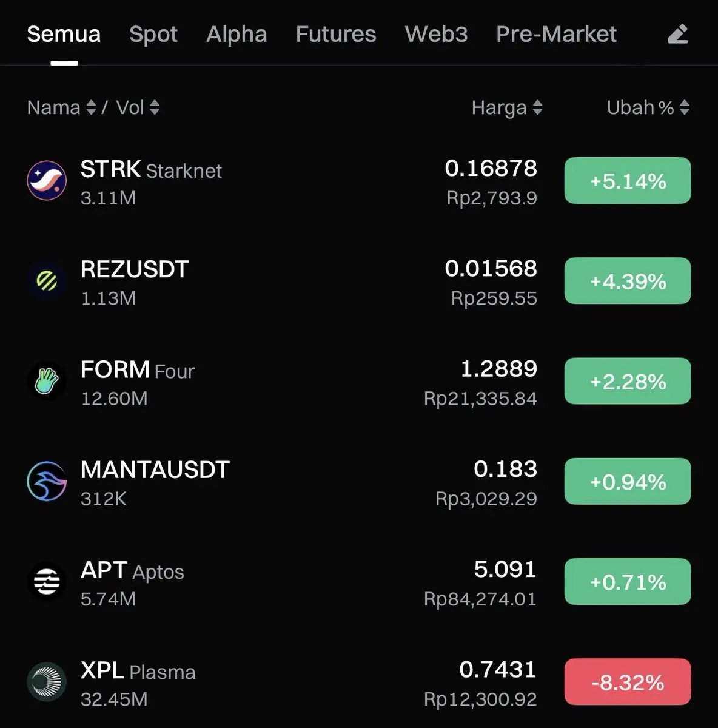Tap the red -8.32% change badge

(x=628, y=682)
